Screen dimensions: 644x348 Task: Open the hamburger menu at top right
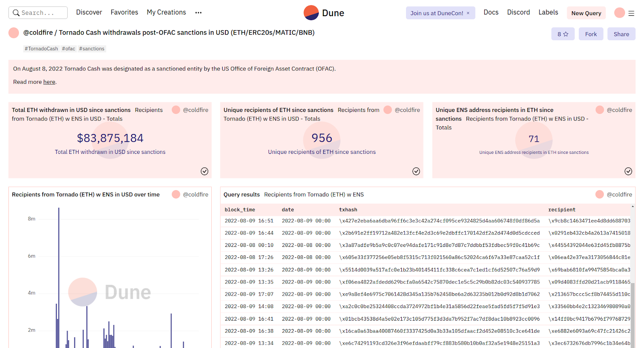pos(631,13)
